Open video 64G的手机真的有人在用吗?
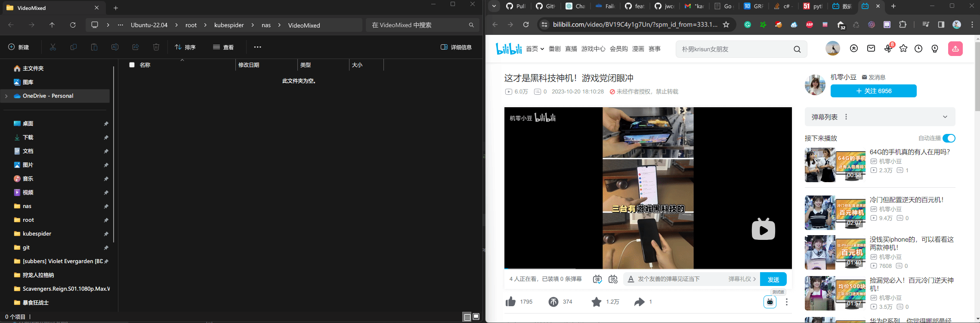This screenshot has width=980, height=323. [x=910, y=152]
